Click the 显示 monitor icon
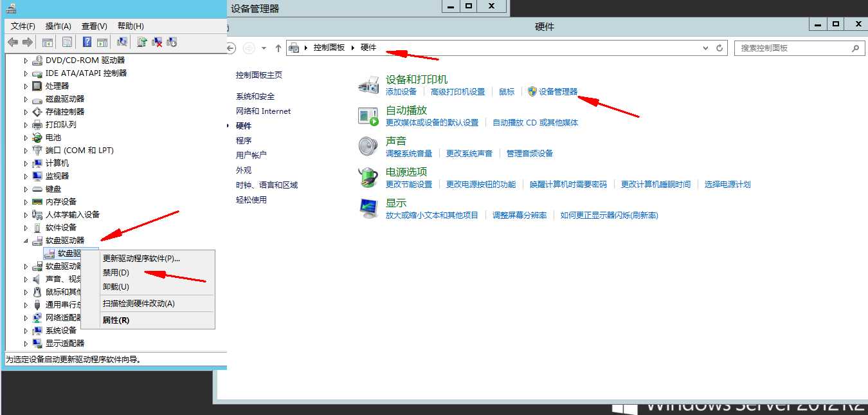This screenshot has width=868, height=415. pos(368,208)
